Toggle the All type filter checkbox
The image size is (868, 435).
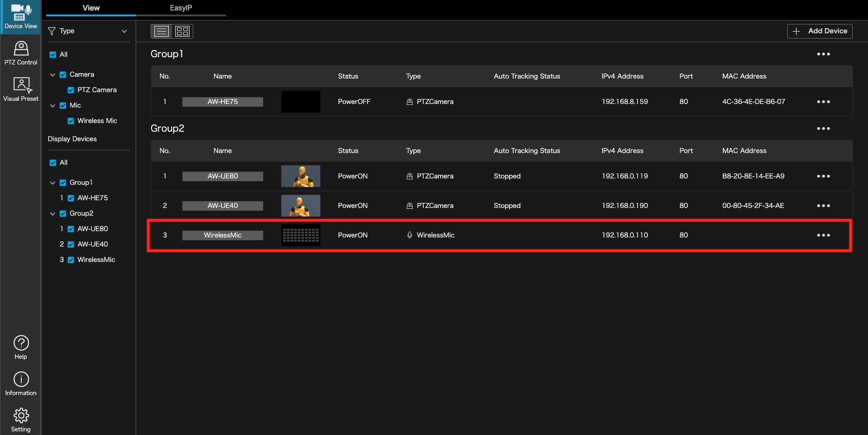(53, 54)
